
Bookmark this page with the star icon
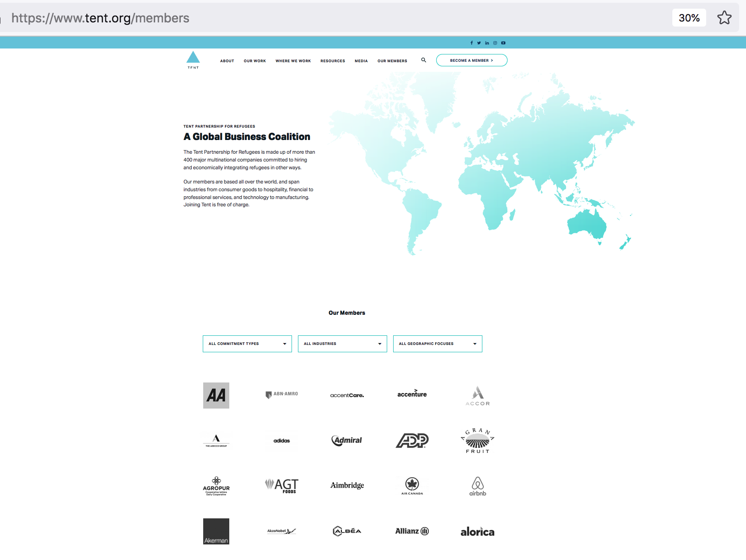724,18
